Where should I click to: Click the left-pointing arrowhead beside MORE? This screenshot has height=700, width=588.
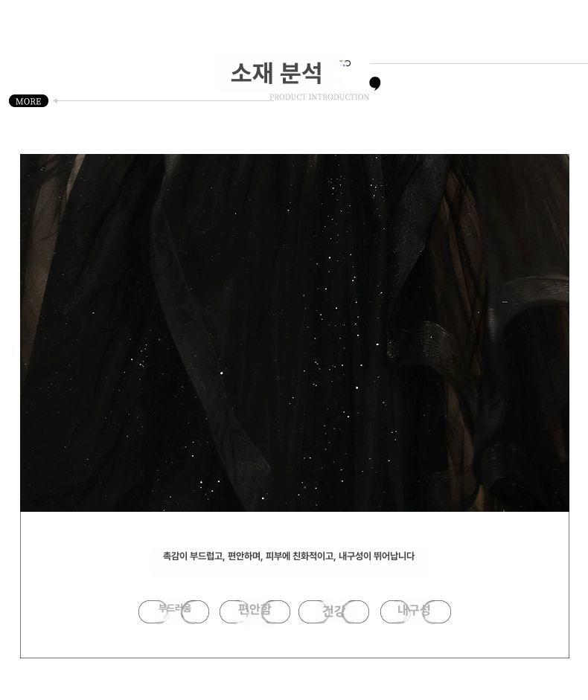(55, 101)
